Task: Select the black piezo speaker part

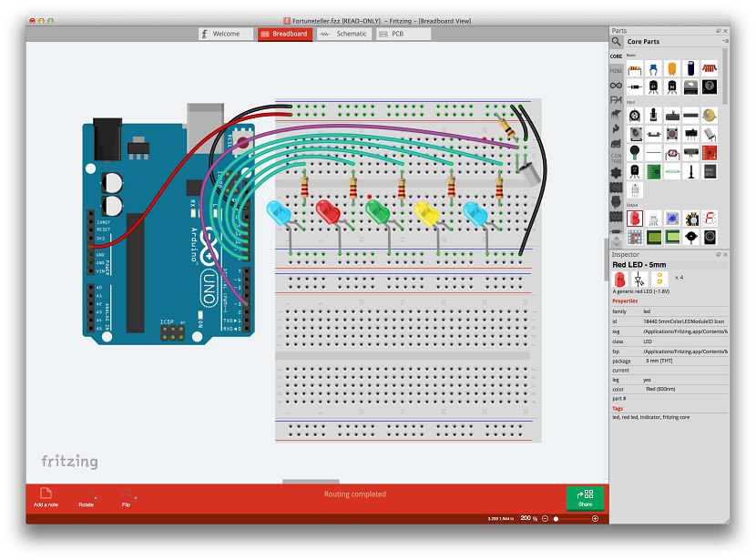Action: [690, 237]
